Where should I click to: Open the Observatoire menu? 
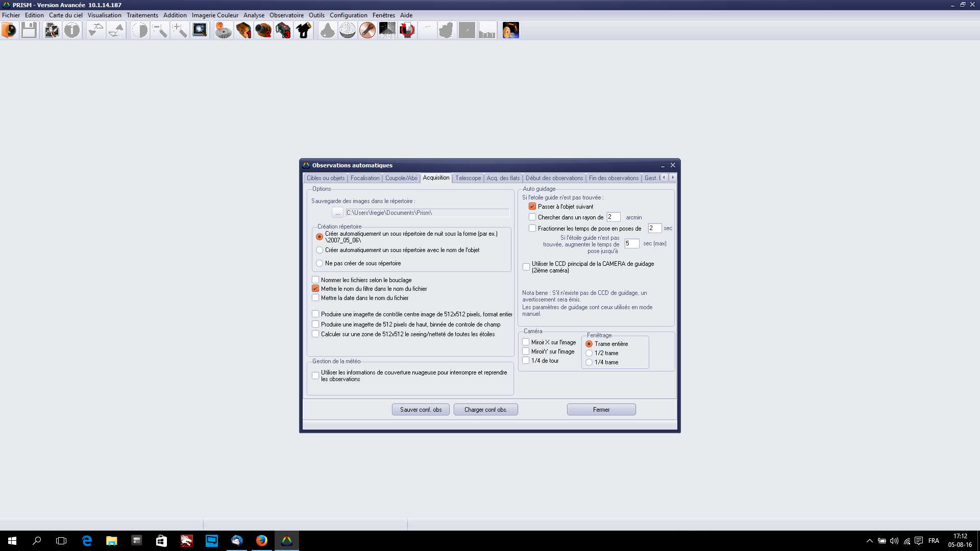pyautogui.click(x=286, y=15)
